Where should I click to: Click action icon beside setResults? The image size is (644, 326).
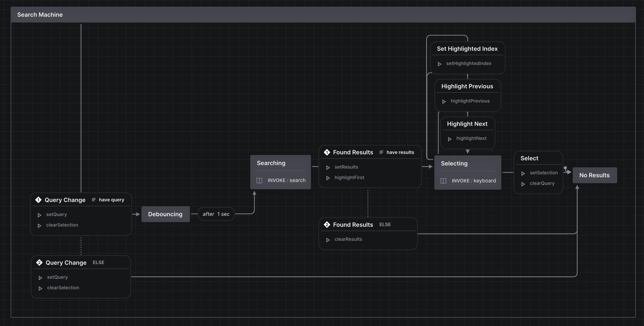coord(328,167)
